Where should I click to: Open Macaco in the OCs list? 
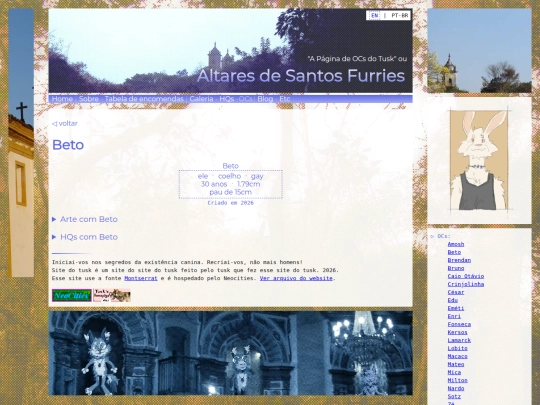(x=458, y=356)
